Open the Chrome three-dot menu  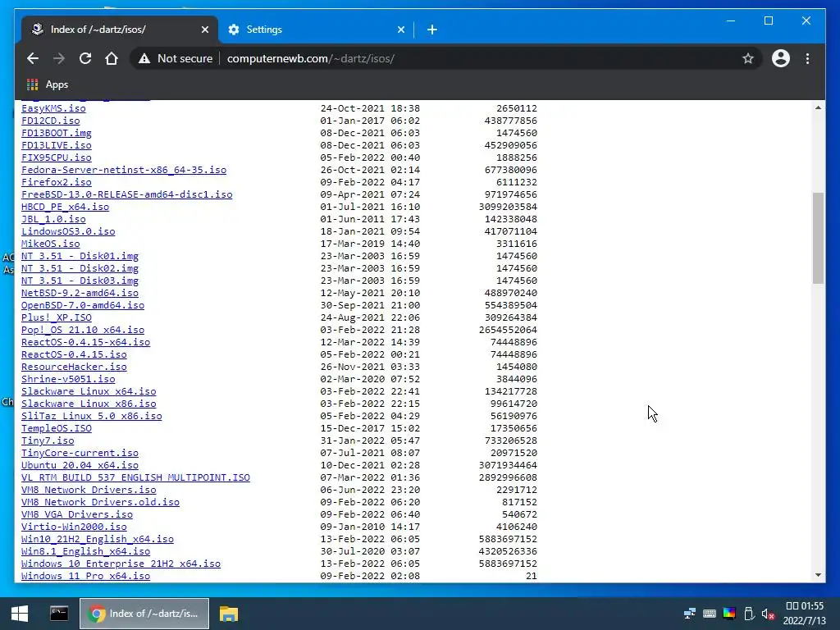[807, 58]
